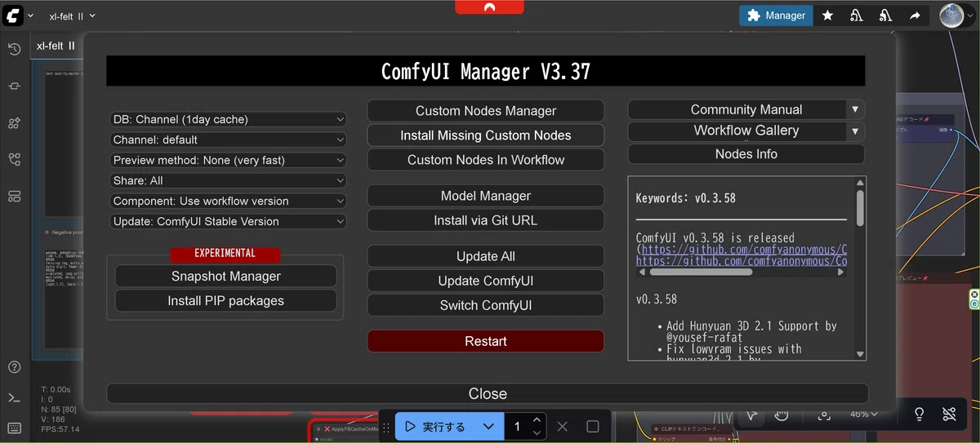This screenshot has width=980, height=443.
Task: Open the Share: All dropdown
Action: [x=228, y=180]
